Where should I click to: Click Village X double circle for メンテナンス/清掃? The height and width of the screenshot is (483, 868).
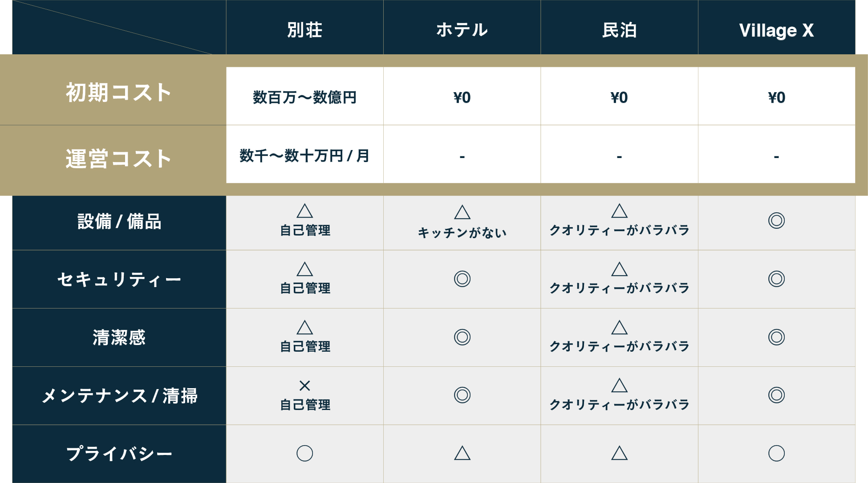tap(776, 395)
